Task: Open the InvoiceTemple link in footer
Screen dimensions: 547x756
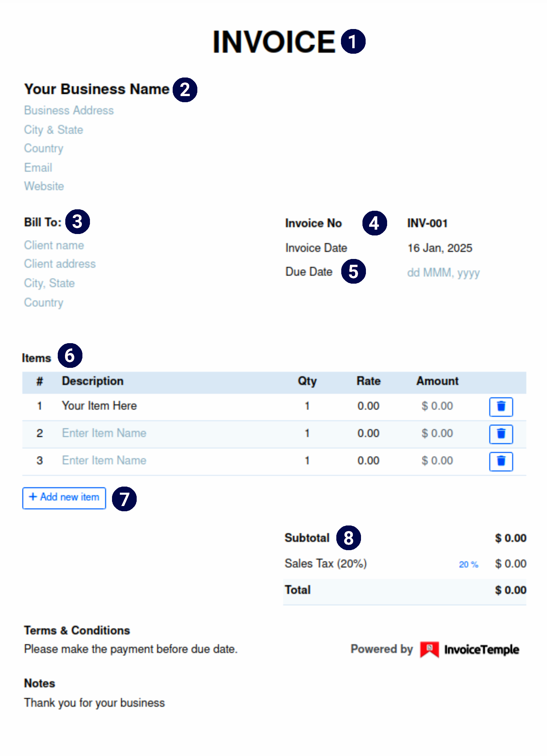Action: [x=481, y=649]
